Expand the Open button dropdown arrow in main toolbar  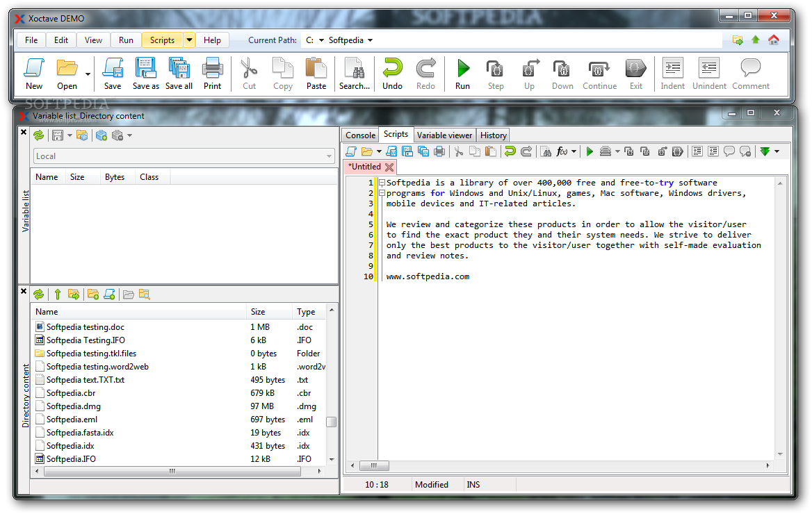coord(88,74)
